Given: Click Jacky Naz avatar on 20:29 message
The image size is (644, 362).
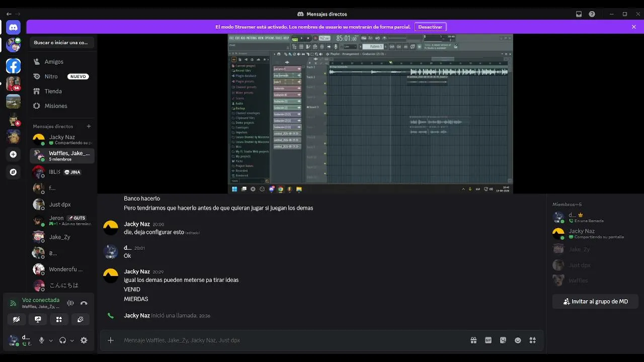Looking at the screenshot, I should point(111,276).
